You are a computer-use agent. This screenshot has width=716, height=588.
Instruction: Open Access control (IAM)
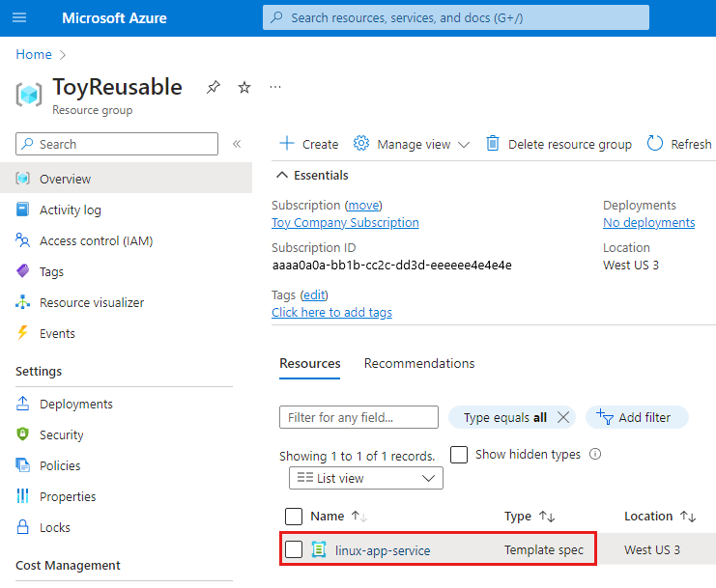(96, 240)
